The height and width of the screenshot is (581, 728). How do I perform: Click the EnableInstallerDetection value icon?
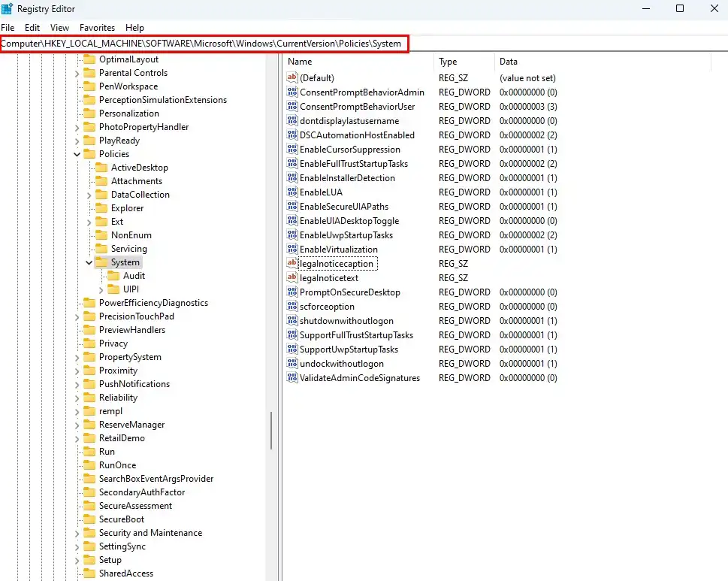(x=292, y=178)
